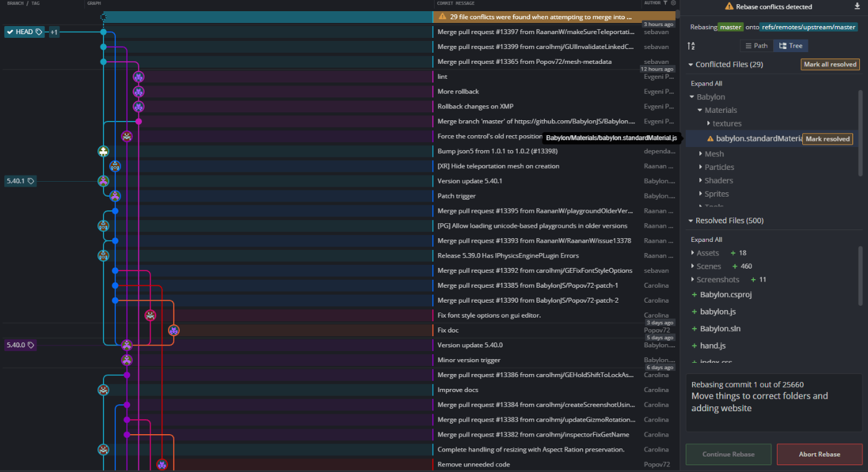This screenshot has height=472, width=868.
Task: Click avatar on 'Complete handling of resizing' commit
Action: click(x=104, y=450)
